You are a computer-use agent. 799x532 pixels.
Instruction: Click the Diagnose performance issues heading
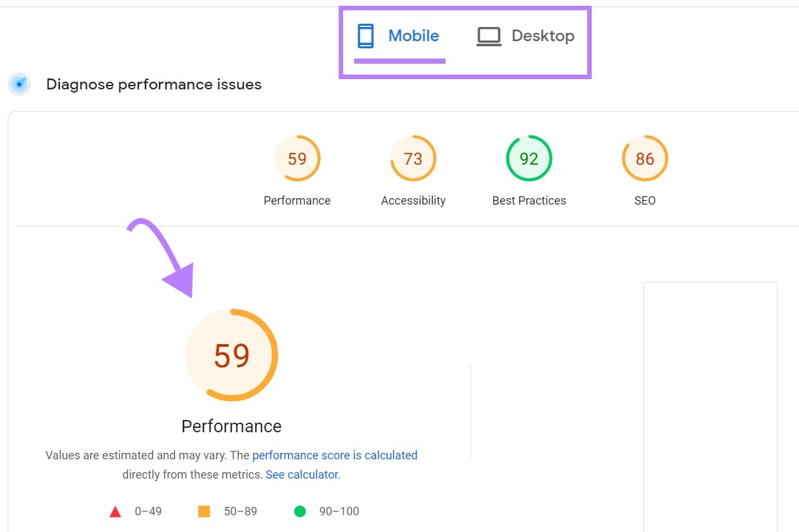pyautogui.click(x=153, y=84)
